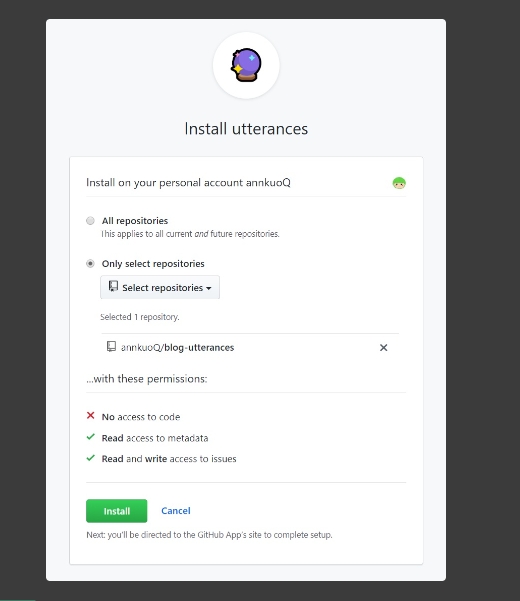
Task: Click the green Install button
Action: 116,511
